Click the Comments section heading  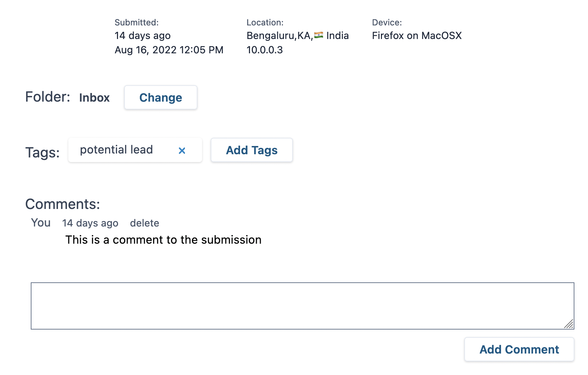coord(63,204)
